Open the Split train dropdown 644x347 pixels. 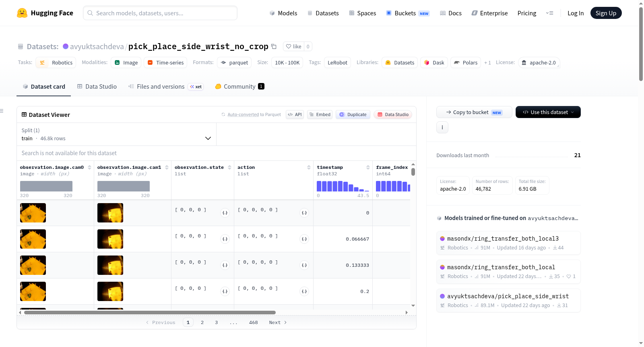point(116,134)
